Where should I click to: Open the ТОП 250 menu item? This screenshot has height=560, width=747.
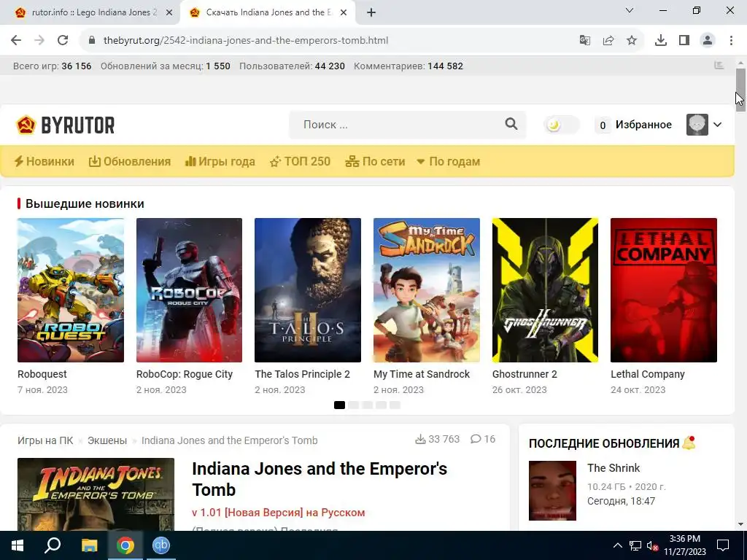tap(300, 161)
